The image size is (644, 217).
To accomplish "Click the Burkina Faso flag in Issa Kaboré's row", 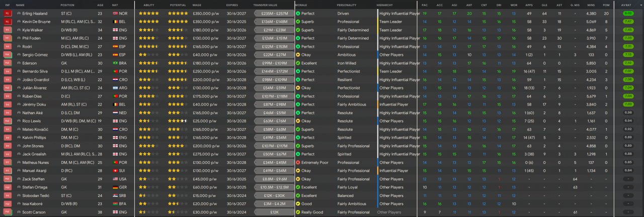I will [114, 204].
